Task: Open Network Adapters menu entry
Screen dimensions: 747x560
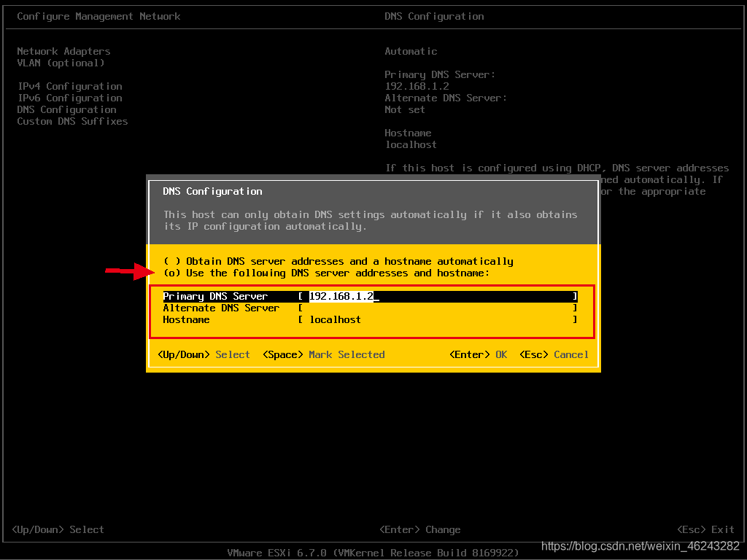Action: point(63,51)
